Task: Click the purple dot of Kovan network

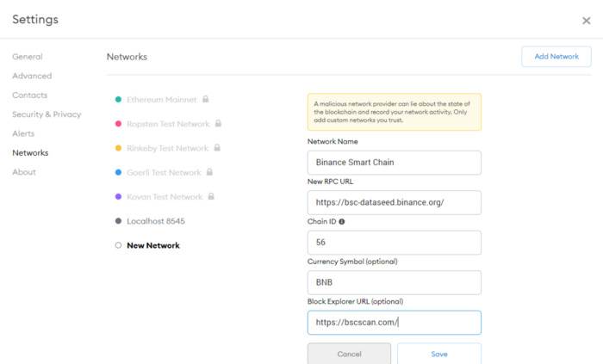Action: pyautogui.click(x=119, y=196)
